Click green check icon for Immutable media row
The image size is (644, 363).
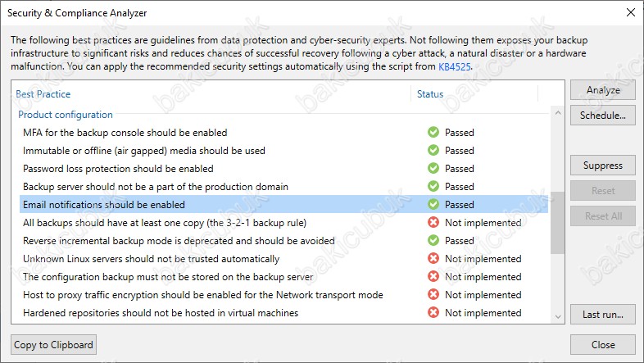433,150
